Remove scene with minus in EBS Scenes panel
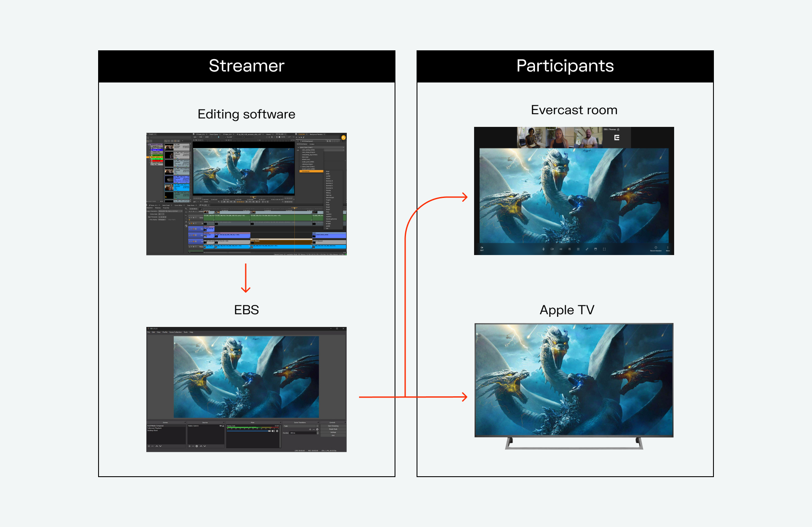This screenshot has width=812, height=527. coord(152,446)
